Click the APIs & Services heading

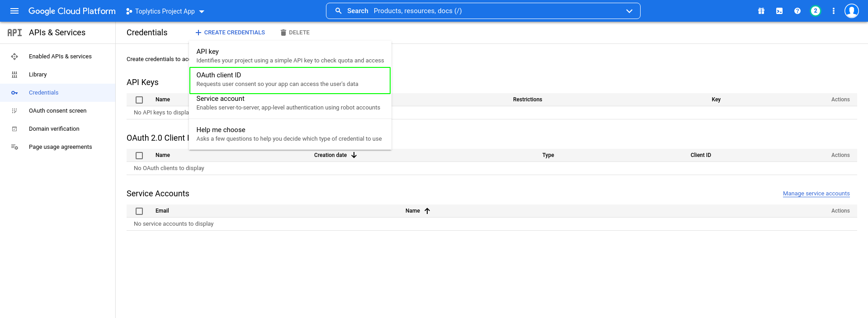pos(57,33)
